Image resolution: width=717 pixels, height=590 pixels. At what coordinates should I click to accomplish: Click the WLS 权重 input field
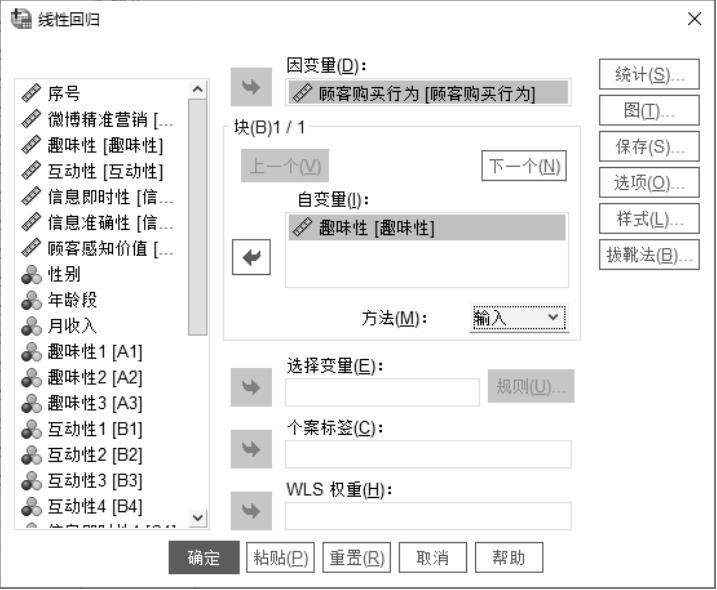point(428,516)
